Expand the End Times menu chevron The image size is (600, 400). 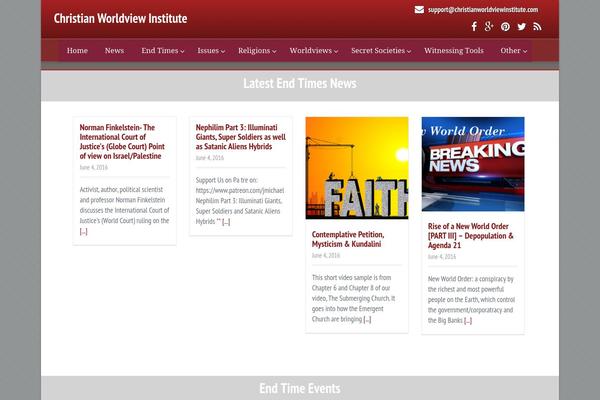pyautogui.click(x=182, y=51)
